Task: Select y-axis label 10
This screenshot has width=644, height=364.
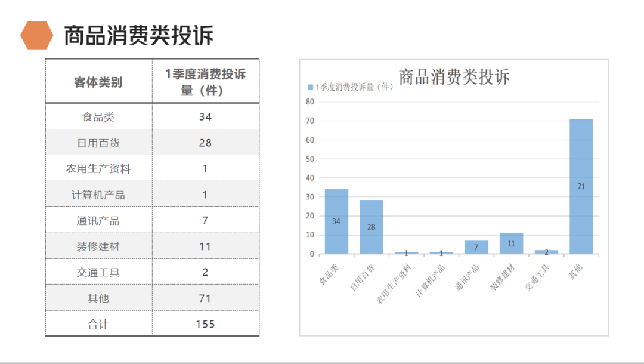Action: (310, 235)
